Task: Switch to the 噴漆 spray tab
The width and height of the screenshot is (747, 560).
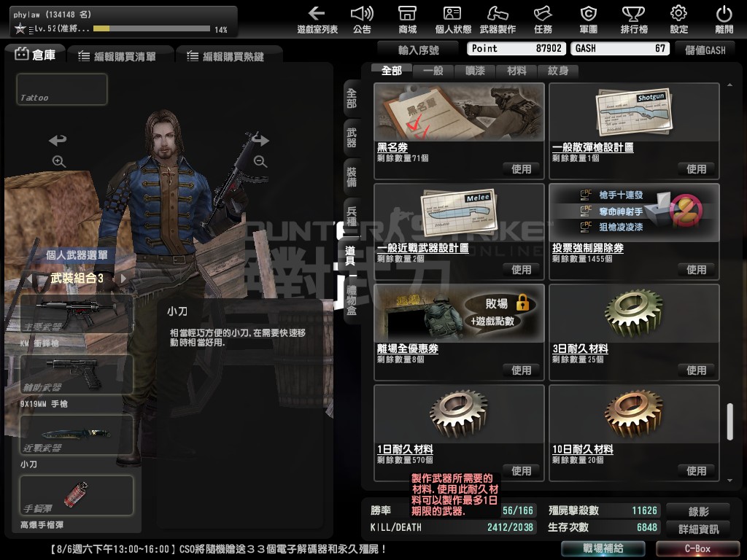Action: pos(475,71)
